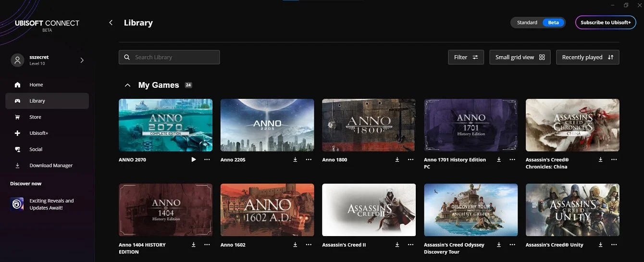This screenshot has width=644, height=262.
Task: Go to Home in the sidebar
Action: 47,84
